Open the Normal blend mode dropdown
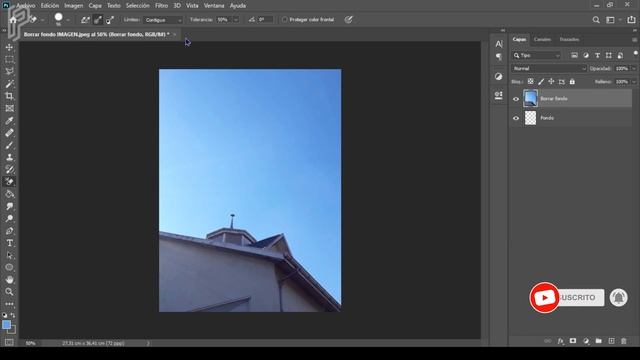 (x=549, y=69)
